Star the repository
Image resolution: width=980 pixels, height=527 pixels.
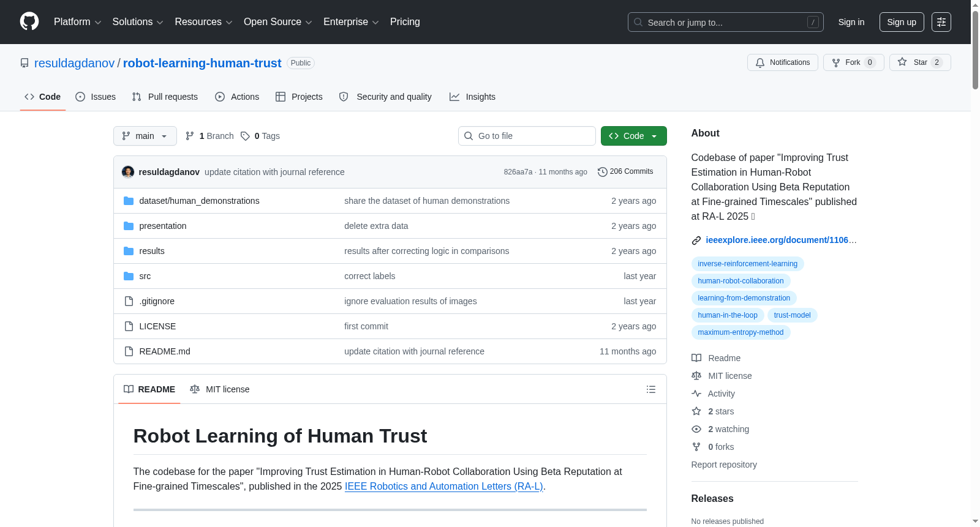click(x=920, y=62)
